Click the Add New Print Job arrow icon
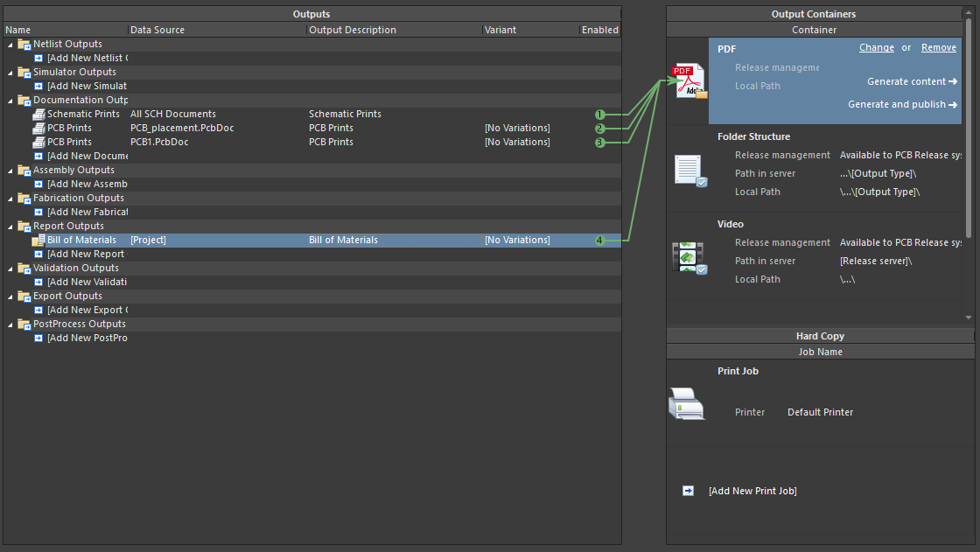This screenshot has width=980, height=552. click(x=688, y=492)
